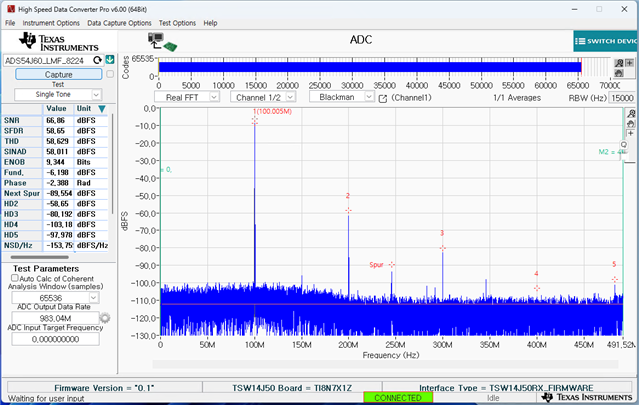Viewport: 639px width, 405px height.
Task: Enable Auto Calc of Coherent checkbox
Action: click(15, 278)
